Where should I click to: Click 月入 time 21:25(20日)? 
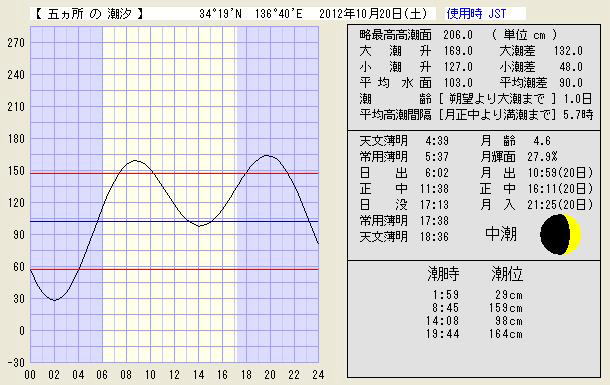pos(560,205)
